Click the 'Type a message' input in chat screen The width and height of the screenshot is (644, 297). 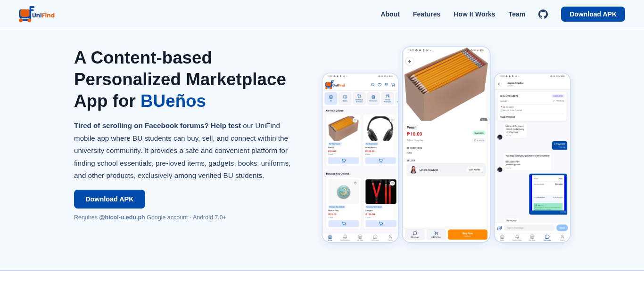point(529,228)
